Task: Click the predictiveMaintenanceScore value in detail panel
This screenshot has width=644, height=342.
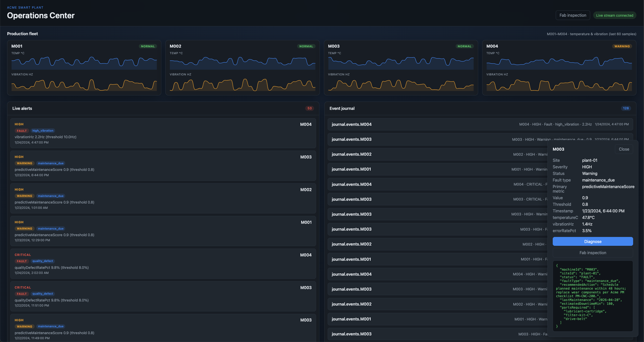Action: pyautogui.click(x=608, y=187)
